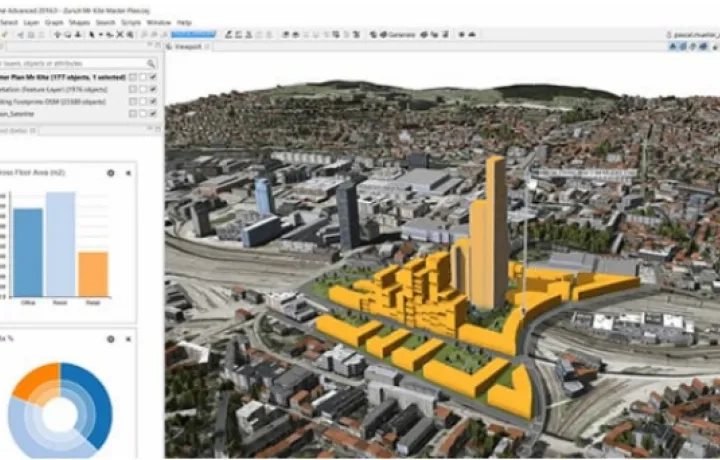Open the Layer menu

(31, 22)
